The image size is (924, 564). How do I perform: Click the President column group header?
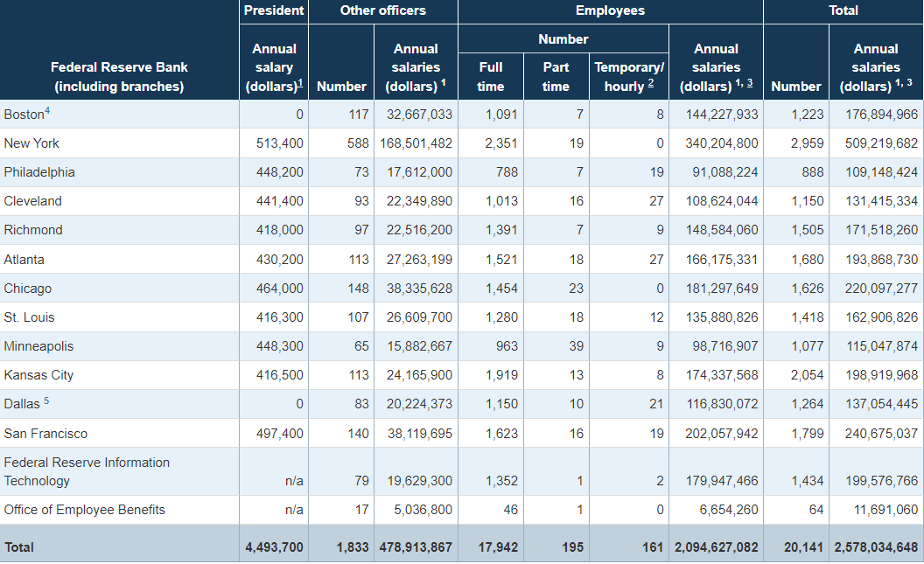[x=274, y=10]
